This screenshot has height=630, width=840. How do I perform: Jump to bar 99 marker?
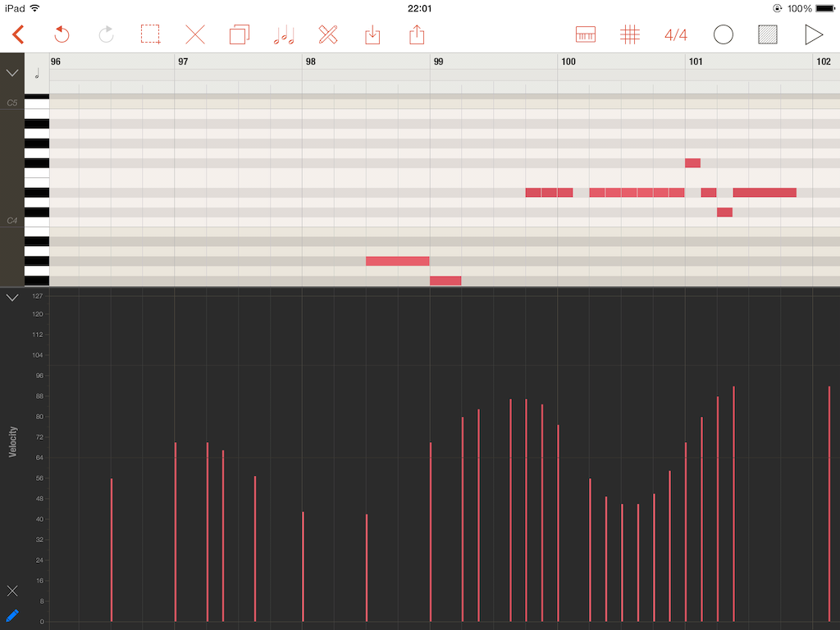(x=438, y=62)
